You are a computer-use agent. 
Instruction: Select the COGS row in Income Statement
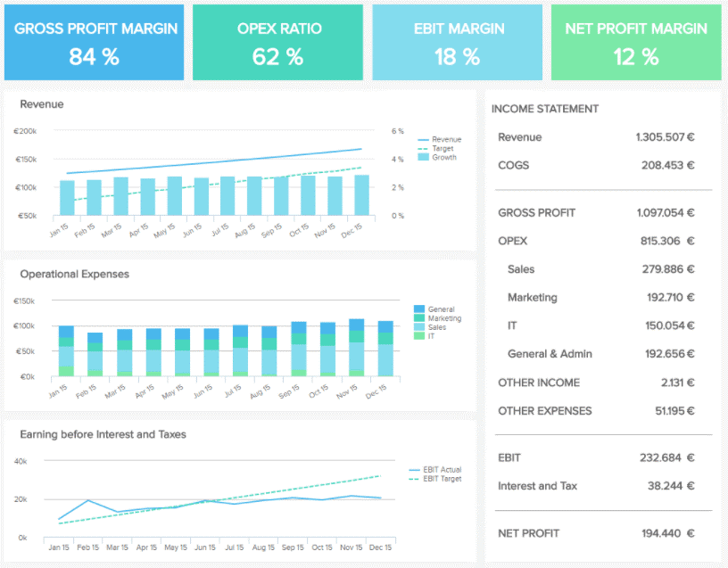point(596,165)
